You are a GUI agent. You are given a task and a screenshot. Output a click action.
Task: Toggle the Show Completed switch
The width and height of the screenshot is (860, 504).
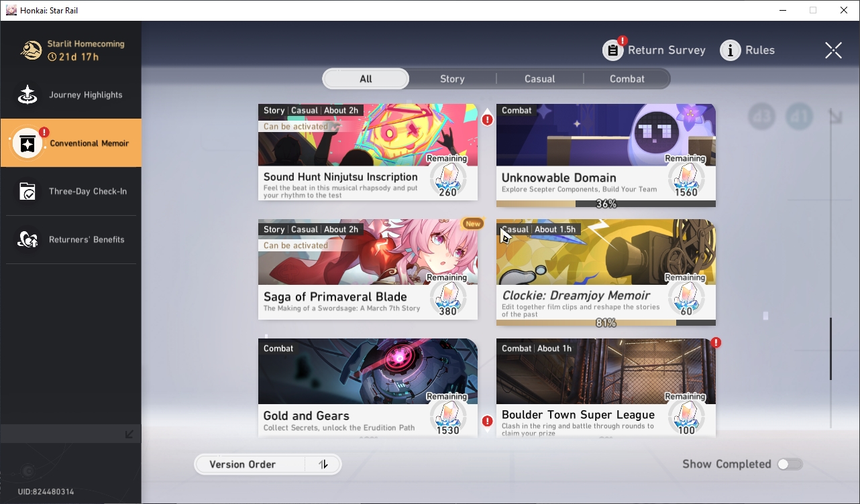[x=790, y=464]
